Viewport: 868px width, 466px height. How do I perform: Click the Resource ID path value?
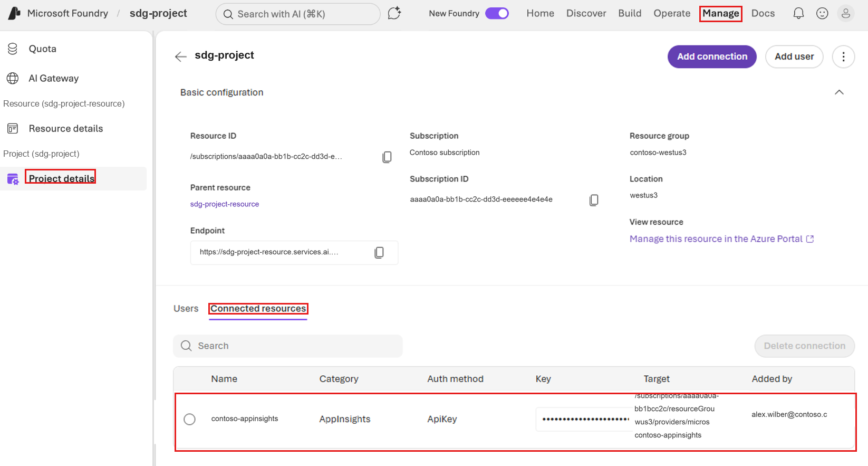tap(266, 157)
